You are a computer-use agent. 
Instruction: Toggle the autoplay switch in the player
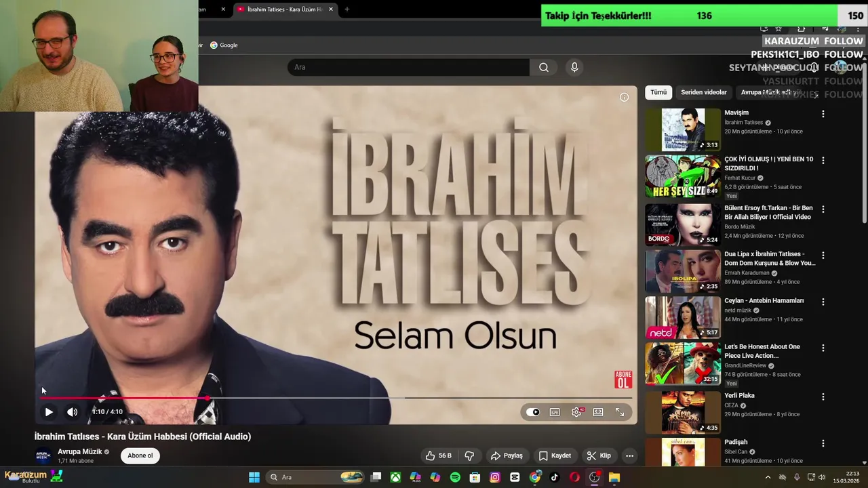pos(533,412)
